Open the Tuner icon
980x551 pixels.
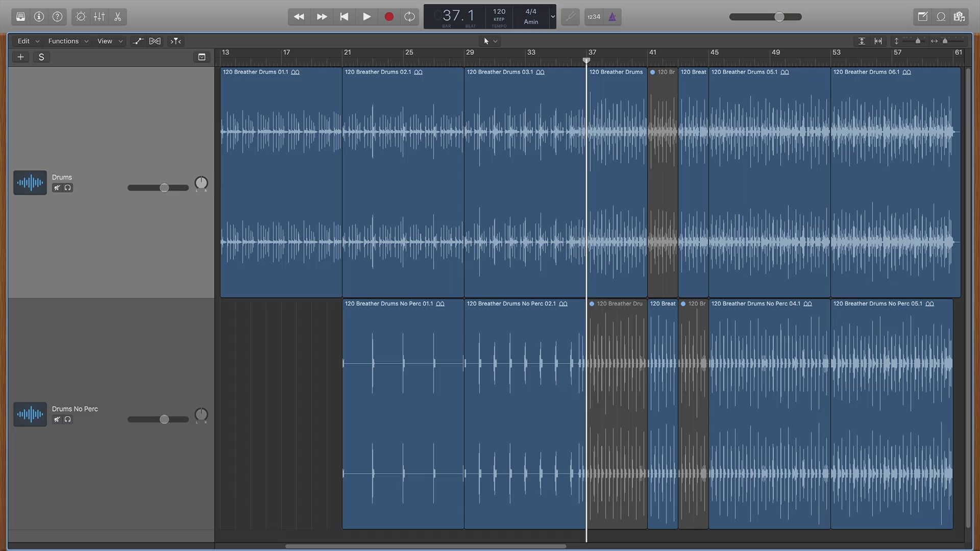[570, 17]
